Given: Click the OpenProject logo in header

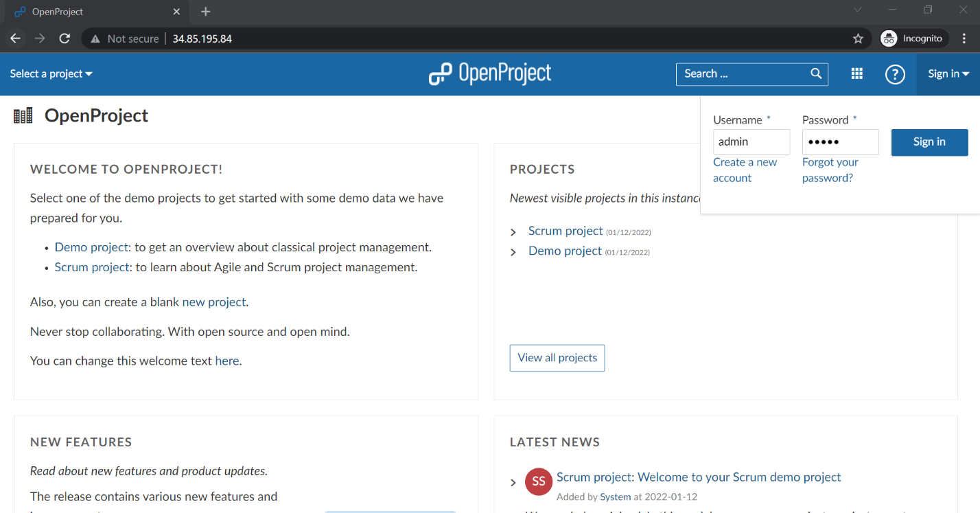Looking at the screenshot, I should (x=490, y=73).
